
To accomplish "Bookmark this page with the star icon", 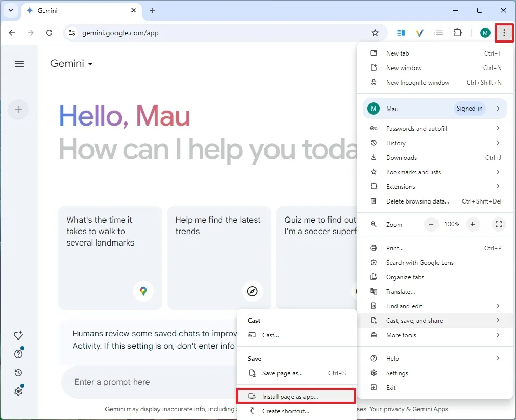I will [x=375, y=32].
